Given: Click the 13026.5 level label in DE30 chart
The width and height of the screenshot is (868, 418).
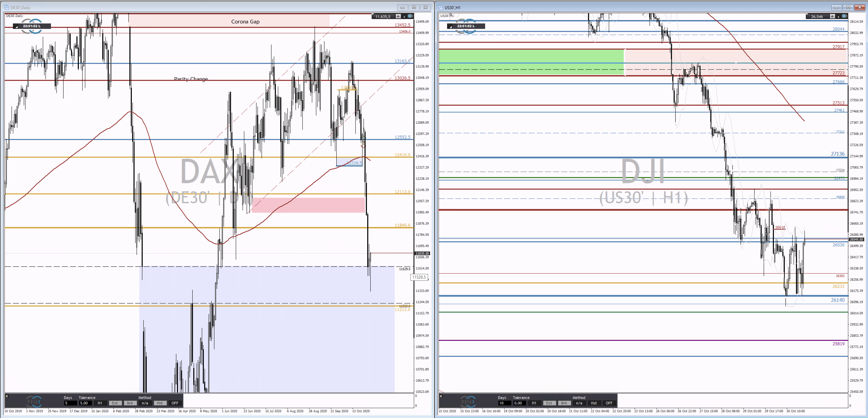Looking at the screenshot, I should pyautogui.click(x=403, y=78).
